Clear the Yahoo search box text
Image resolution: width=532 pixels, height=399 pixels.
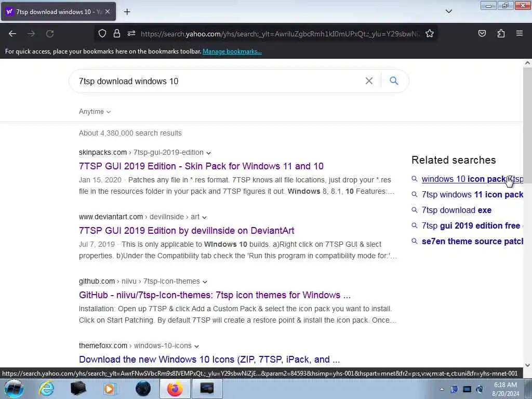369,81
